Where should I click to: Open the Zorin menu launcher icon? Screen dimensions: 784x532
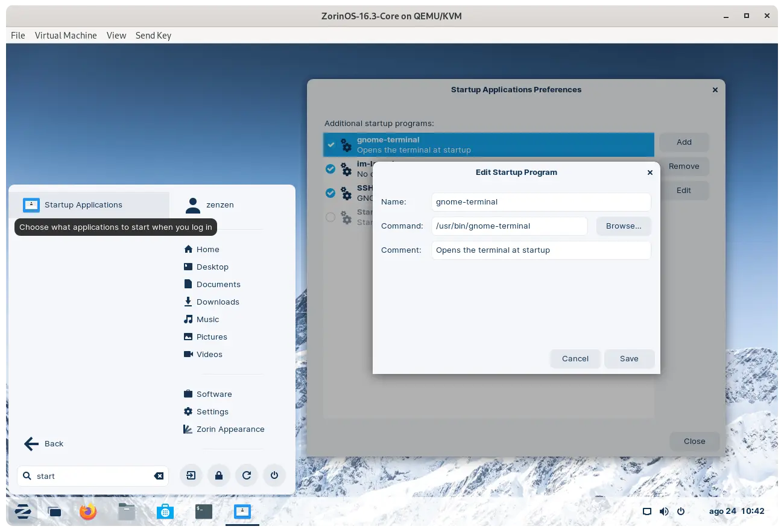click(23, 511)
